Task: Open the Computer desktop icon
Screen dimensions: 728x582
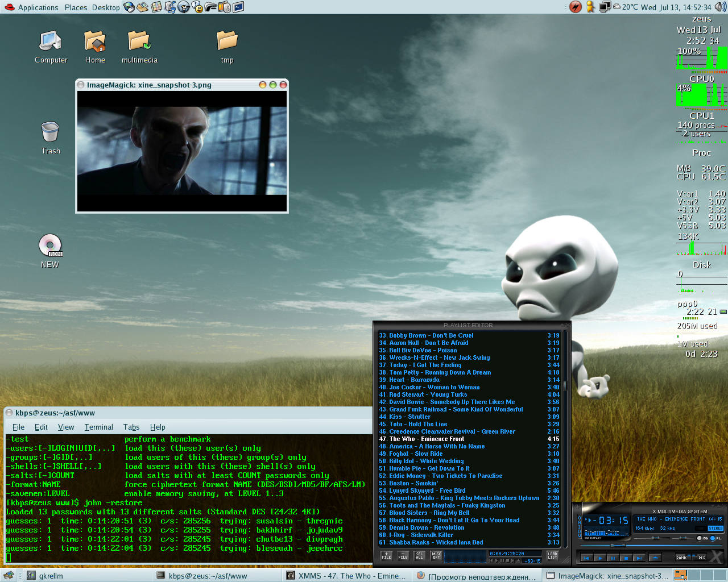Action: (x=51, y=47)
